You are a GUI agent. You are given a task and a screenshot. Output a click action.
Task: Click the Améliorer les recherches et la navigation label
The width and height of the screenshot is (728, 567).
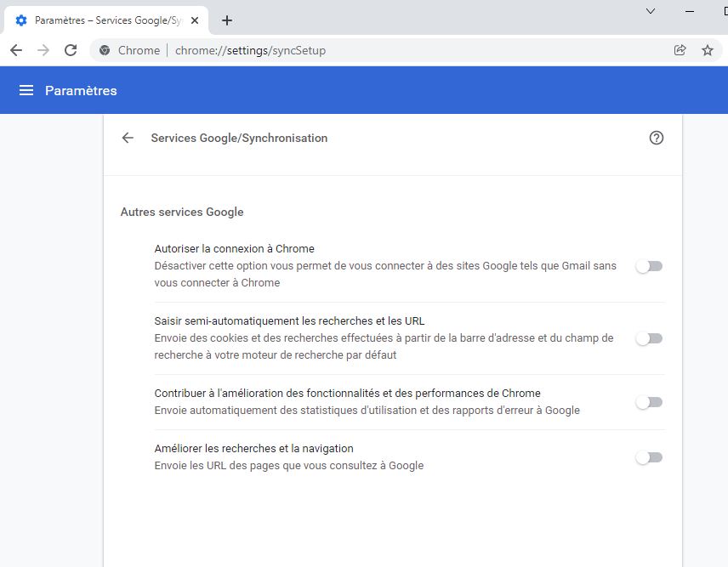pos(254,449)
